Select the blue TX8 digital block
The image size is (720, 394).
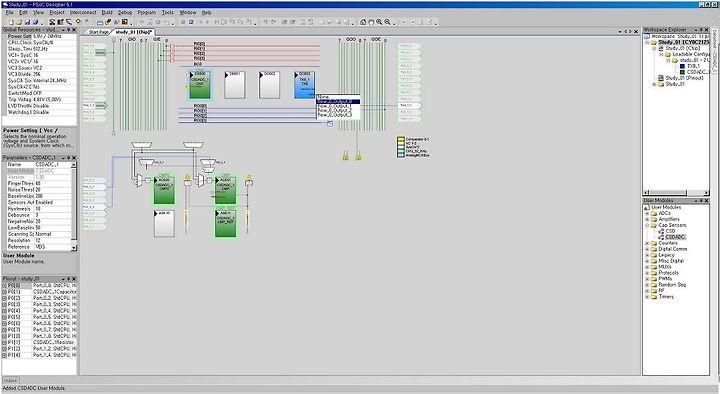[x=304, y=84]
